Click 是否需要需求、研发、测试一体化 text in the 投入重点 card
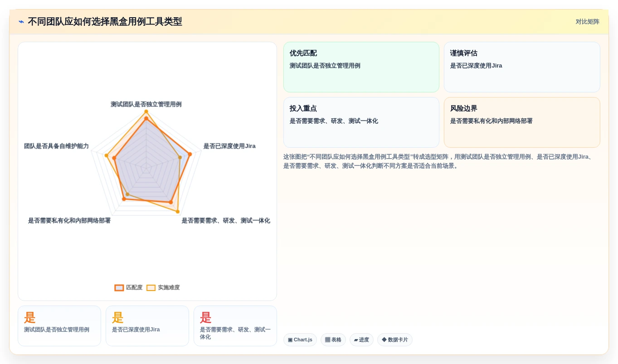This screenshot has width=618, height=364. tap(334, 121)
